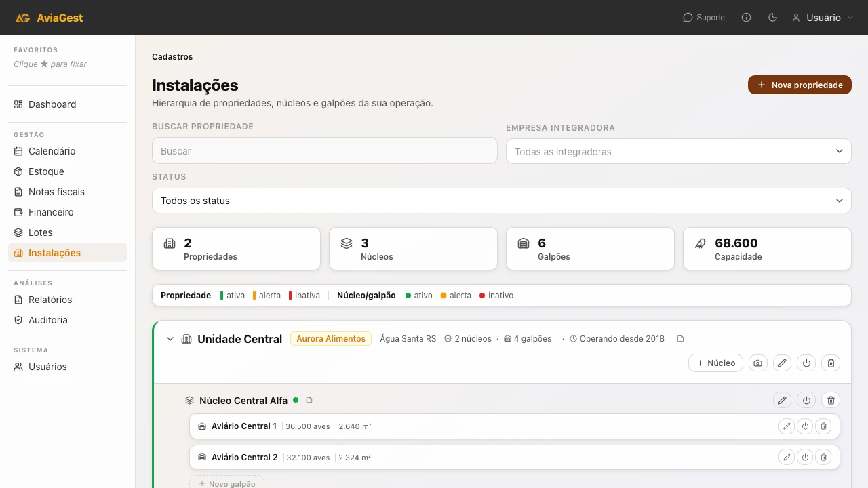The width and height of the screenshot is (868, 488).
Task: Add a Núcleo to Unidade Central
Action: [x=716, y=363]
